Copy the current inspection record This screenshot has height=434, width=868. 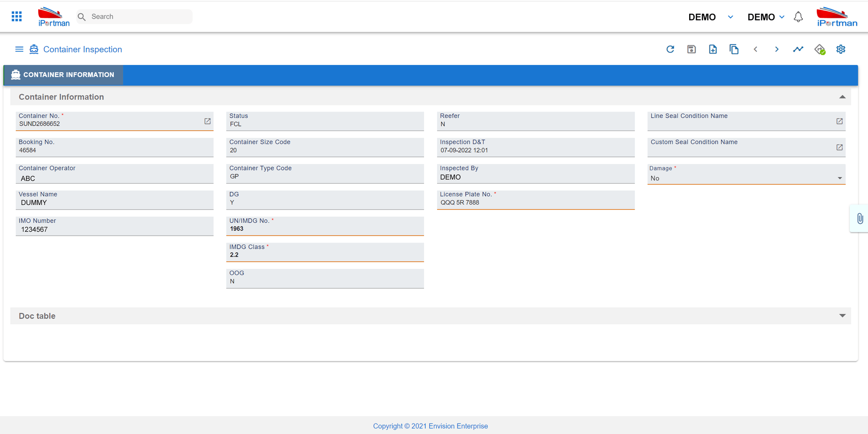pyautogui.click(x=734, y=49)
